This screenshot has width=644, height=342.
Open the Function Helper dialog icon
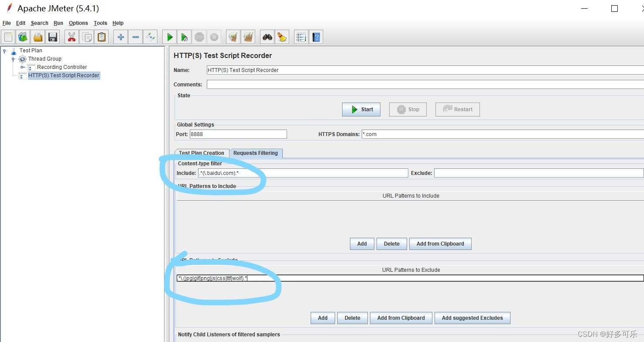(x=301, y=37)
